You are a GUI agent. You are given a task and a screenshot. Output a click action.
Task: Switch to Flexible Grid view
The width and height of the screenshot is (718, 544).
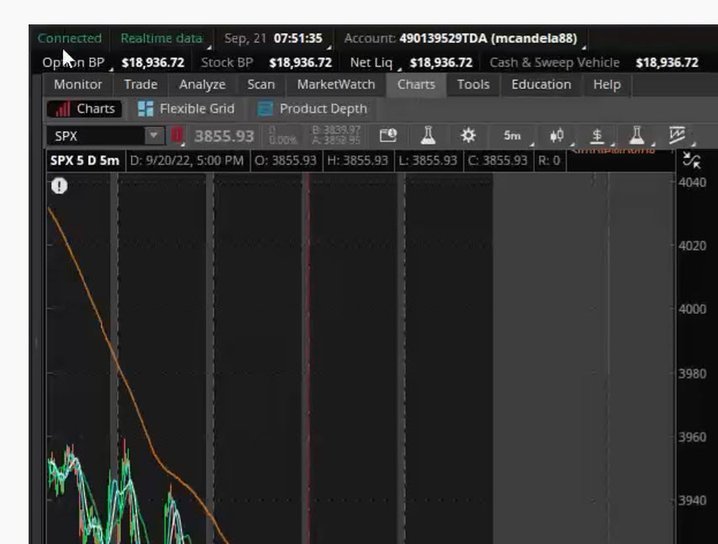tap(186, 109)
